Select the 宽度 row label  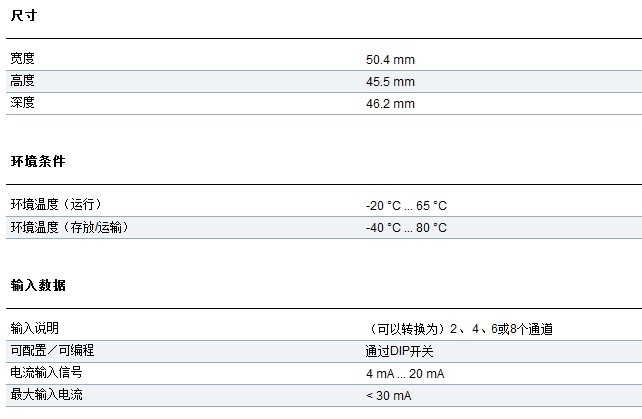[x=23, y=59]
